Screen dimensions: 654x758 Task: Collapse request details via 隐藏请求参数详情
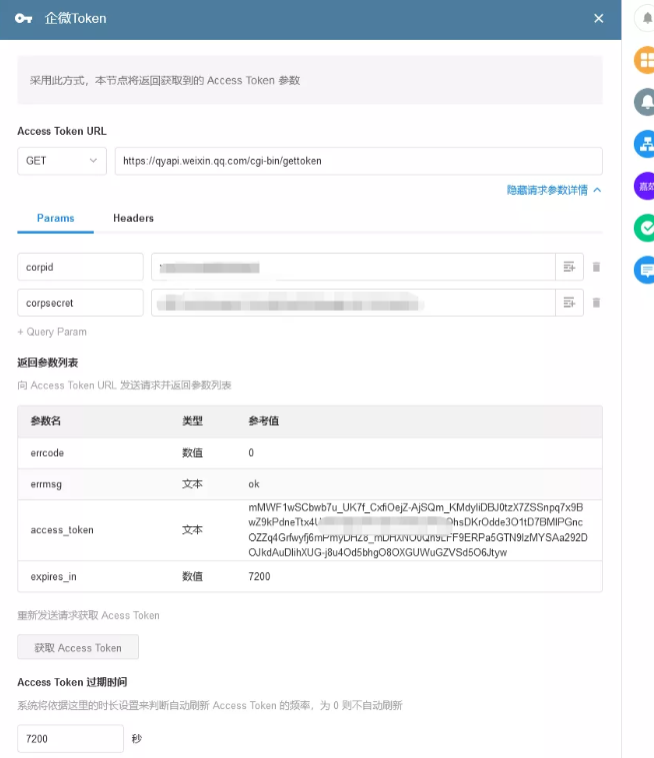[x=554, y=189]
